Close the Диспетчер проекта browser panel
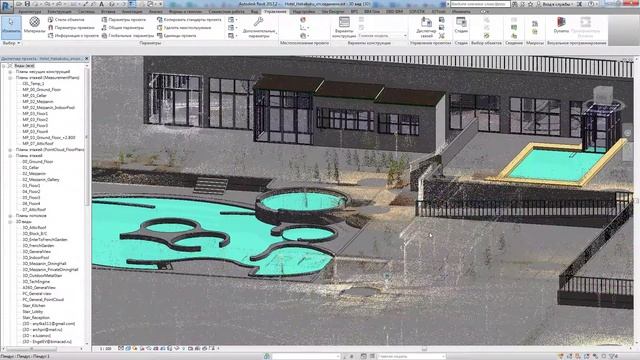Screen dimensions: 640x360 87,59
